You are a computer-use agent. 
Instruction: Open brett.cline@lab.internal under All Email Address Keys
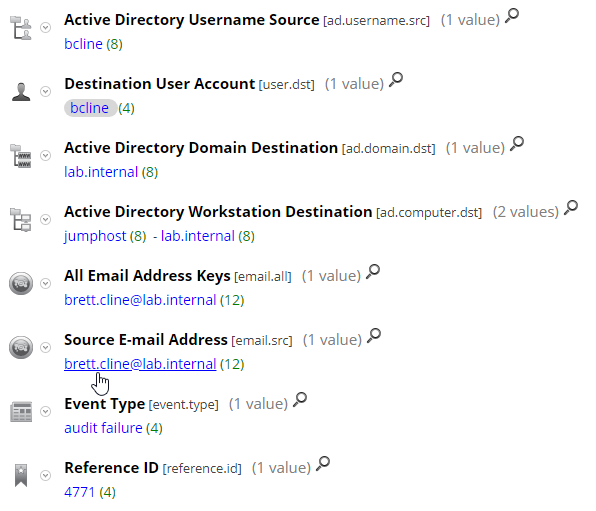point(140,300)
